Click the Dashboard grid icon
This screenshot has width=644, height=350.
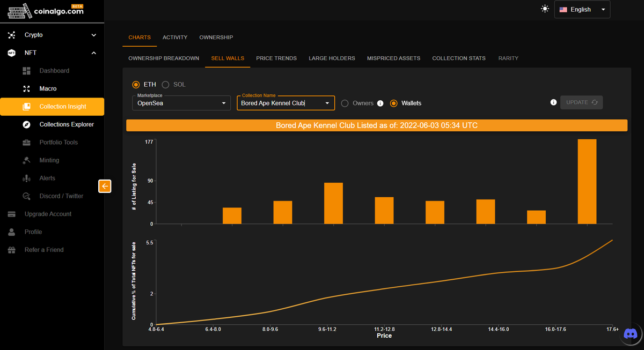tap(27, 71)
